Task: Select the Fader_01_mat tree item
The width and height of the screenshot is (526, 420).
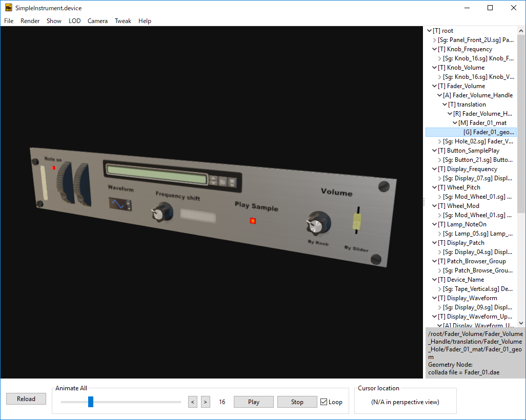Action: (x=486, y=123)
